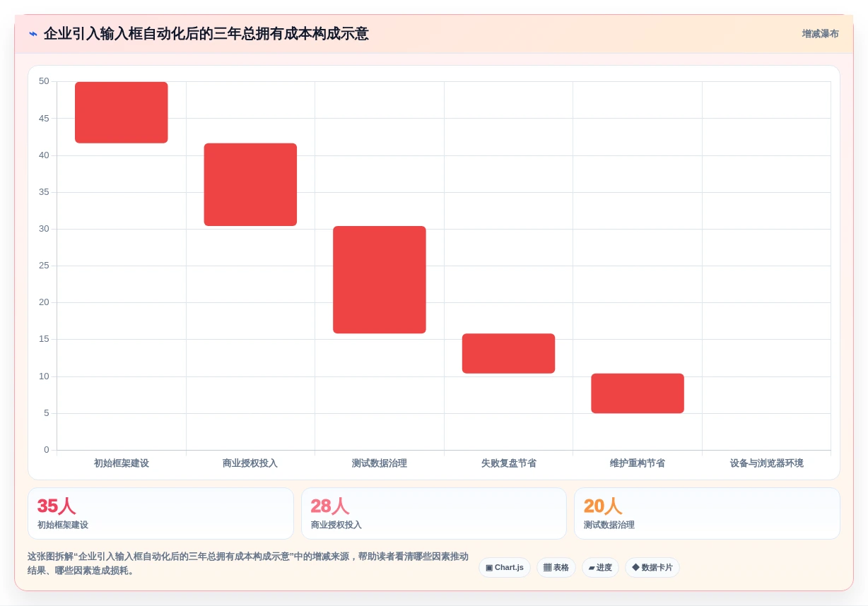This screenshot has width=868, height=606.
Task: Click x-axis label 初始框架建设
Action: (x=122, y=463)
